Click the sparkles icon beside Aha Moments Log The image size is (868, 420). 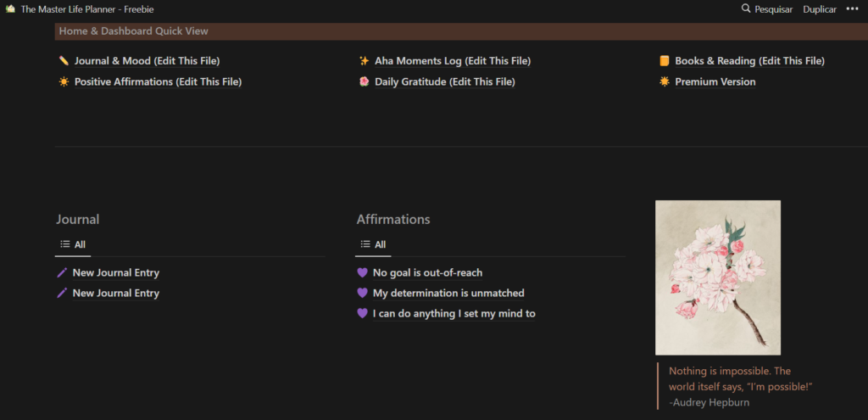click(x=364, y=61)
